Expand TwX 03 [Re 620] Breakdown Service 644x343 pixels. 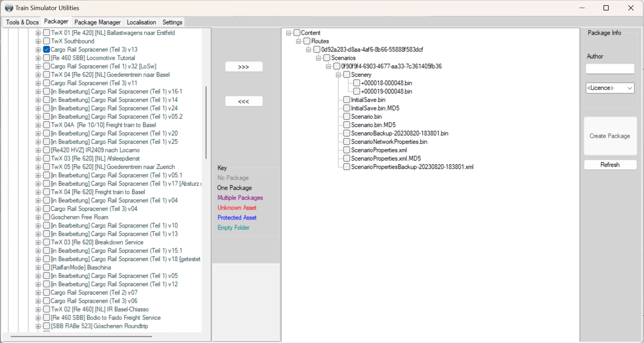(x=38, y=243)
